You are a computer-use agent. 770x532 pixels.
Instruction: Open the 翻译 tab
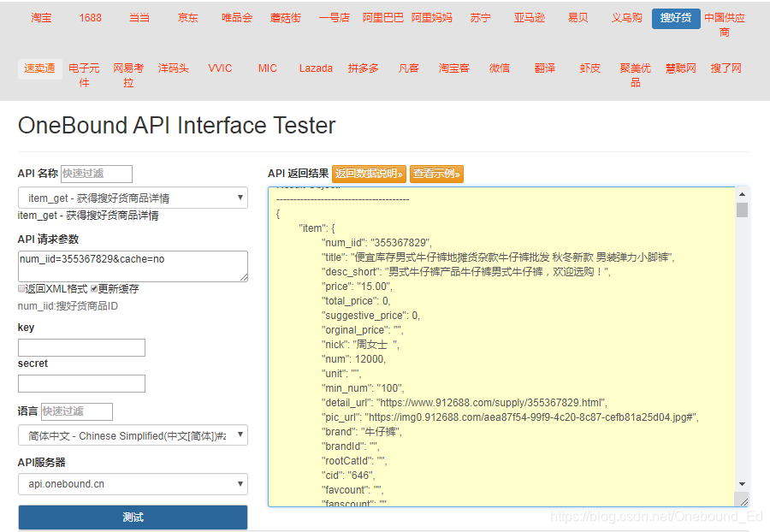(545, 68)
